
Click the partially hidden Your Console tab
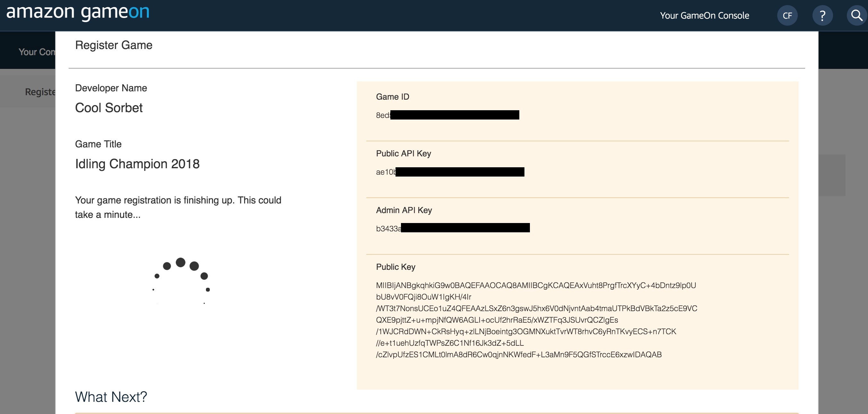(x=36, y=52)
